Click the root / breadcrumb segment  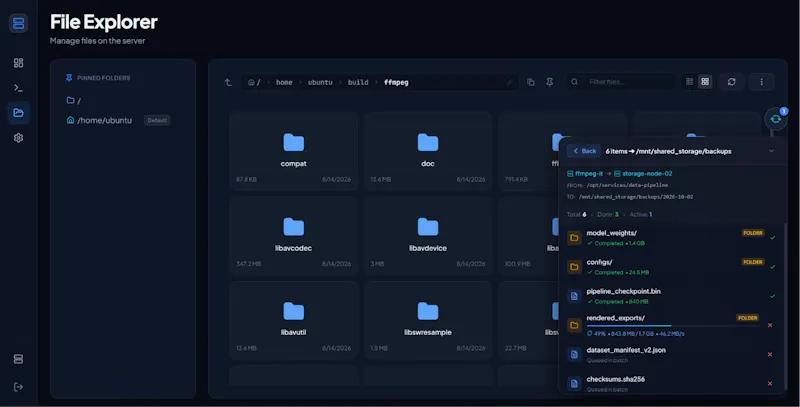click(254, 82)
